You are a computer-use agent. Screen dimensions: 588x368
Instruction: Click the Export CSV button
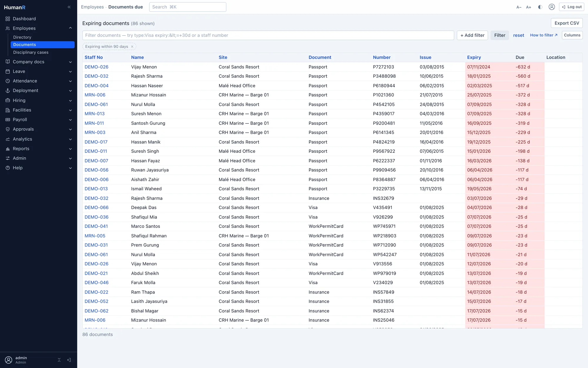pyautogui.click(x=567, y=23)
